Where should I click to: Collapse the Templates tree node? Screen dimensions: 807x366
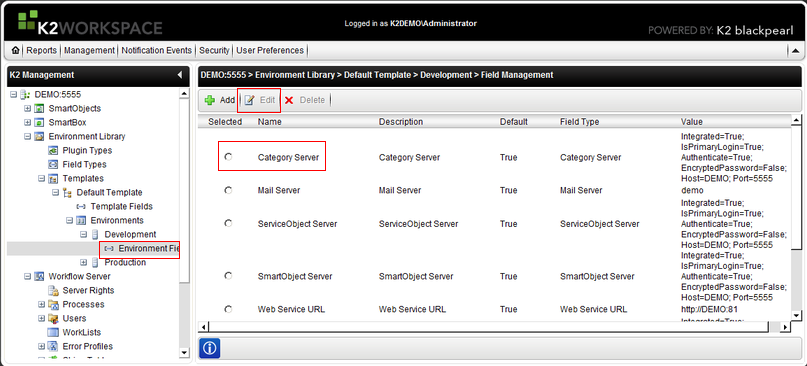coord(41,179)
